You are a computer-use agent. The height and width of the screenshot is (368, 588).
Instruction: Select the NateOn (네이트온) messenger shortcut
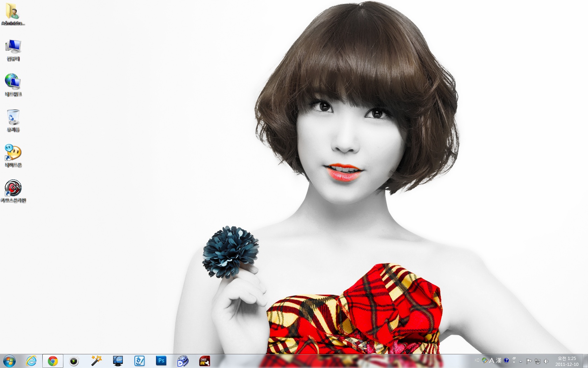[x=13, y=156]
